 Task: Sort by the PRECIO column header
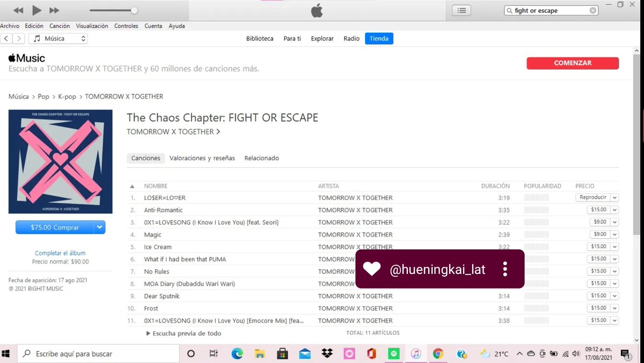tap(585, 186)
